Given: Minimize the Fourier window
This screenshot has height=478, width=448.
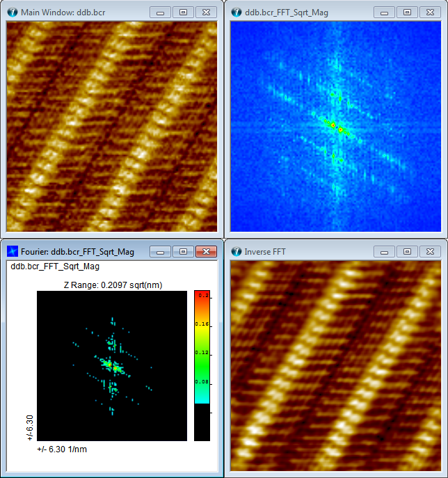Looking at the screenshot, I should coord(160,251).
